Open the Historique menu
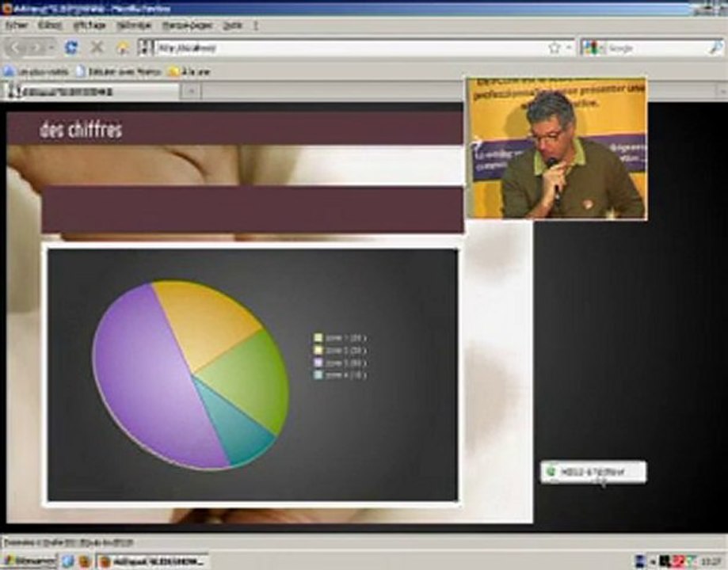The height and width of the screenshot is (570, 728). [x=134, y=25]
